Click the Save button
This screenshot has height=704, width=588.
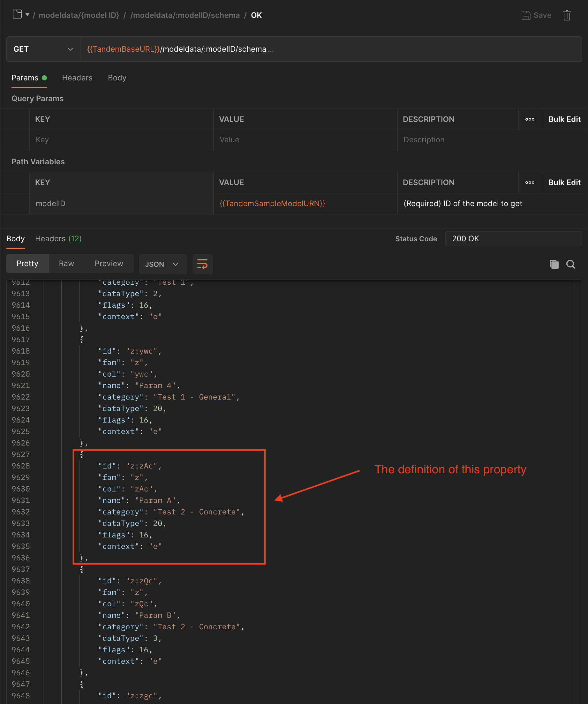coord(536,15)
